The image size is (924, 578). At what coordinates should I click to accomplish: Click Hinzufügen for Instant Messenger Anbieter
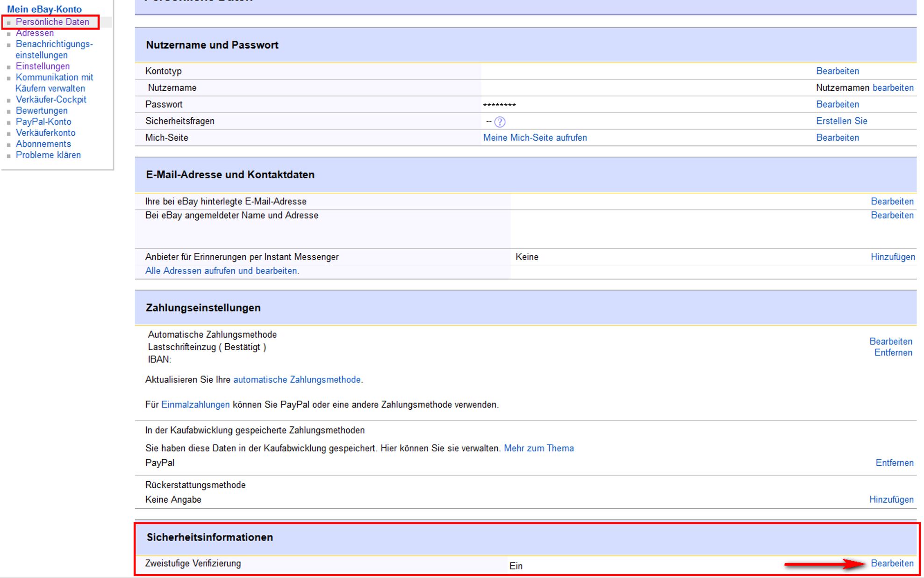893,257
